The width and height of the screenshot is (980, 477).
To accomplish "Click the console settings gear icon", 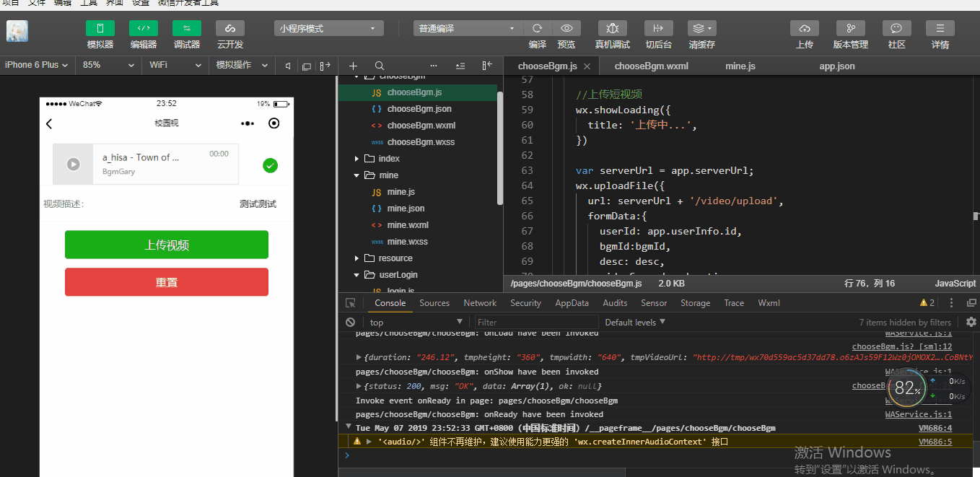I will point(971,322).
